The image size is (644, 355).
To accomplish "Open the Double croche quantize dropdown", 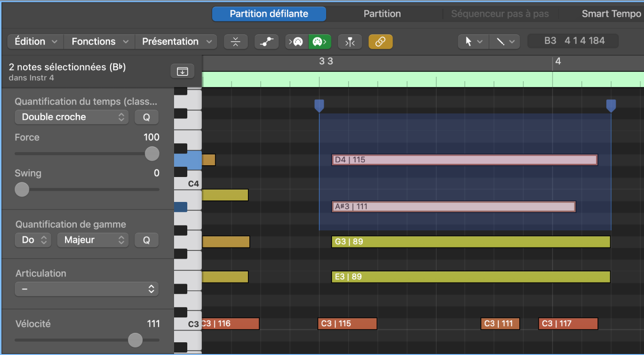I will (71, 117).
